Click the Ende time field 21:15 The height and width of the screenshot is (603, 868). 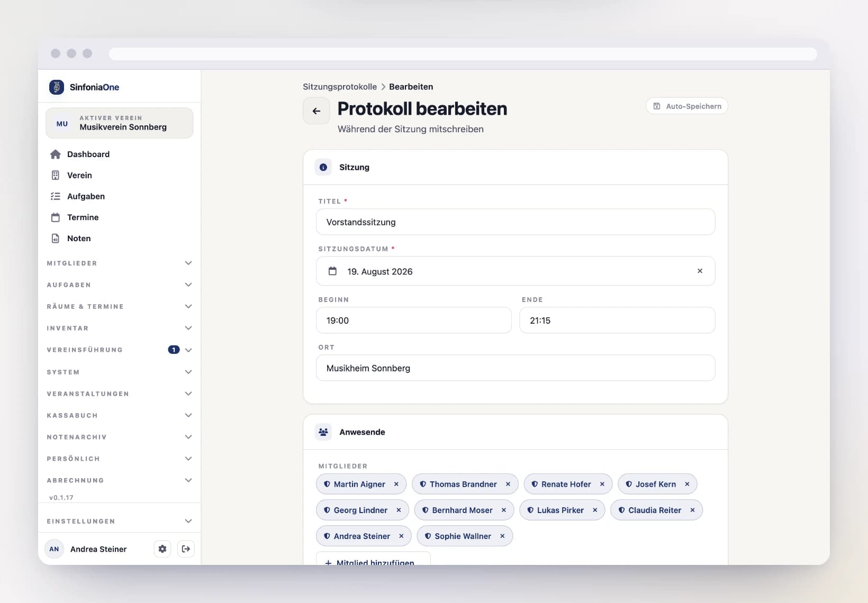(617, 321)
